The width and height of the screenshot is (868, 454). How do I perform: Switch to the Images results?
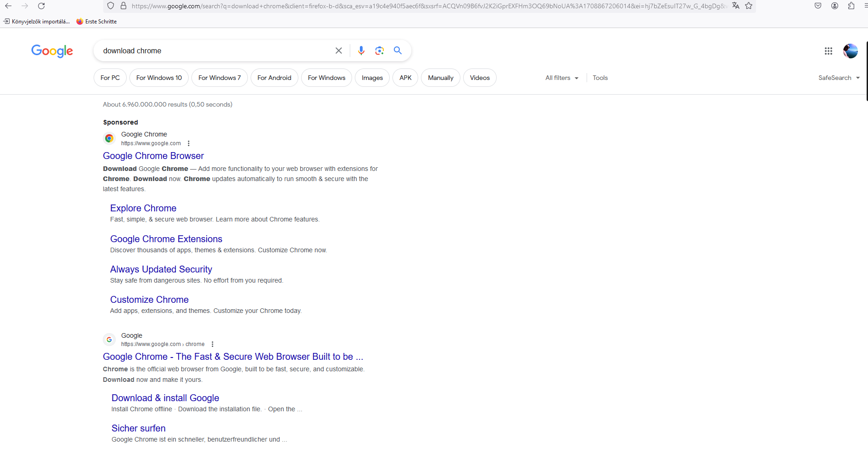click(x=372, y=78)
